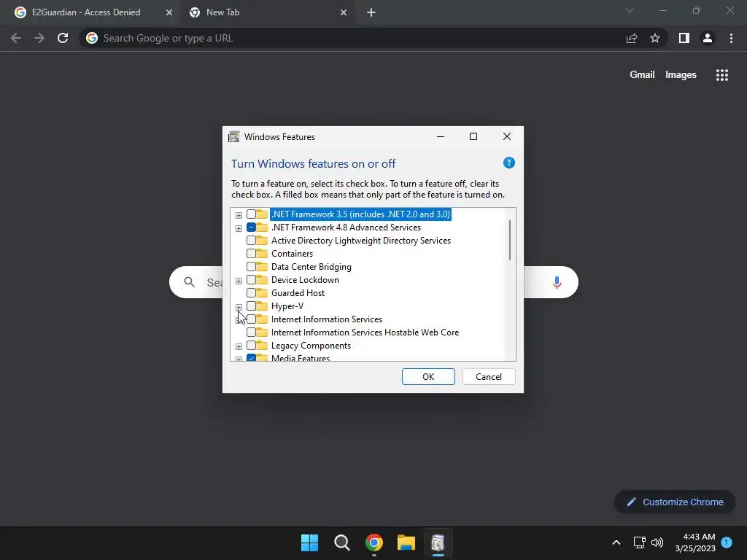Select Media Features row
747x560 pixels.
point(301,357)
